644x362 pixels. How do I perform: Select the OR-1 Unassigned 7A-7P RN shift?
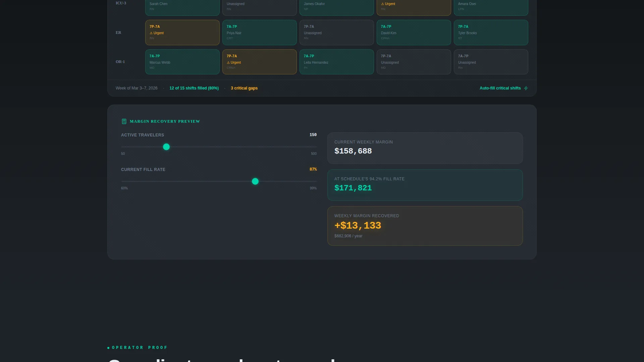point(491,62)
